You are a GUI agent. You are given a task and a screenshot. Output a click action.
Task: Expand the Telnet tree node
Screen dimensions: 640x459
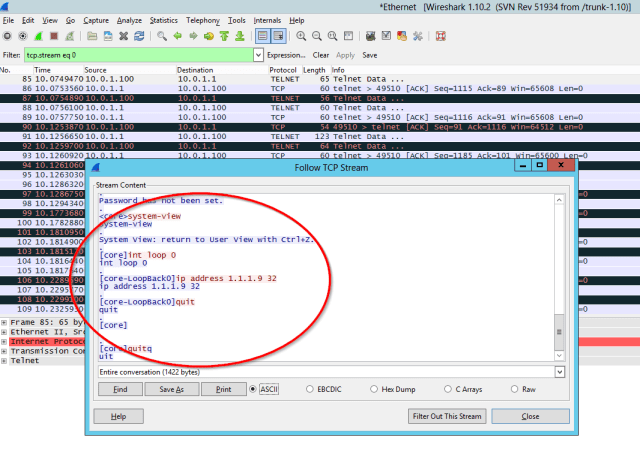click(x=4, y=361)
